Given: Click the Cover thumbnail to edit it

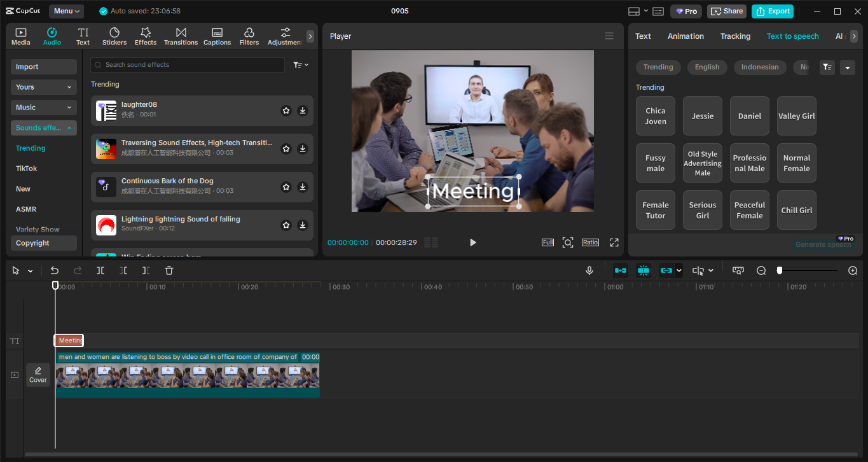Looking at the screenshot, I should click(x=38, y=374).
